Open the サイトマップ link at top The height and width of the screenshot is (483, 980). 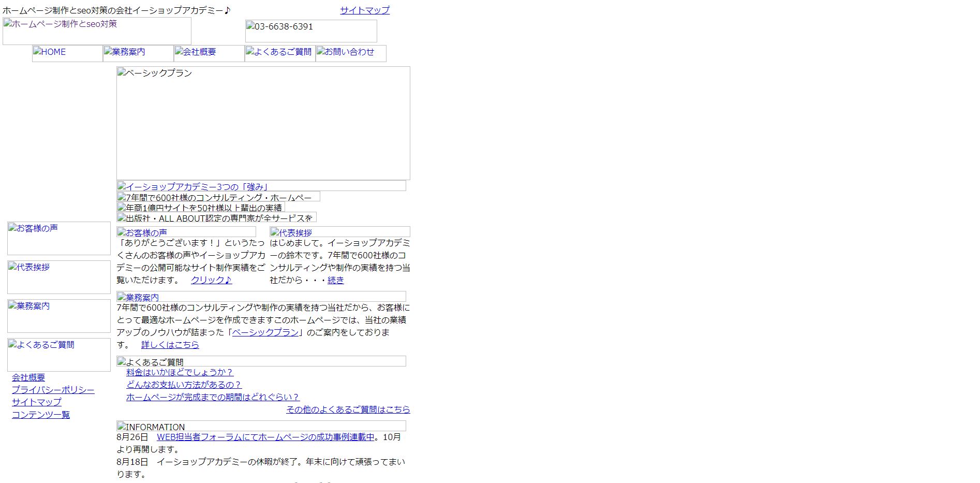point(365,9)
